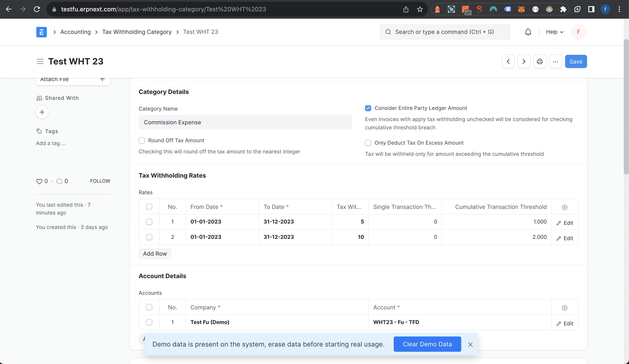Click the heart like icon
629x364 pixels.
(39, 181)
